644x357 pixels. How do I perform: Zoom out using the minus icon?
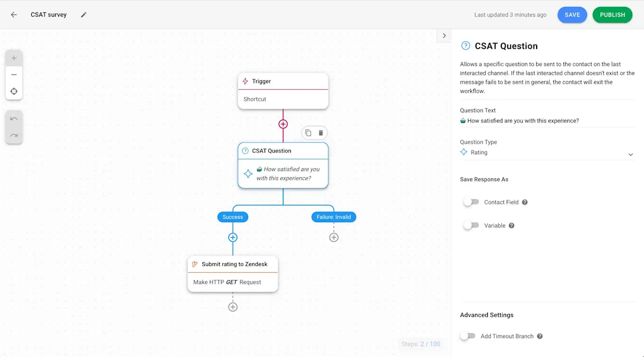[13, 74]
